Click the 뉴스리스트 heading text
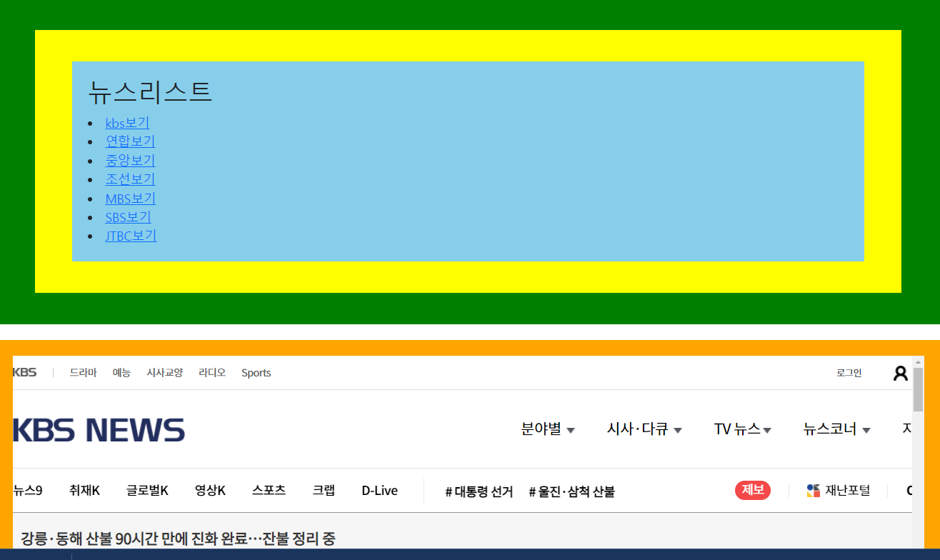 coord(150,91)
